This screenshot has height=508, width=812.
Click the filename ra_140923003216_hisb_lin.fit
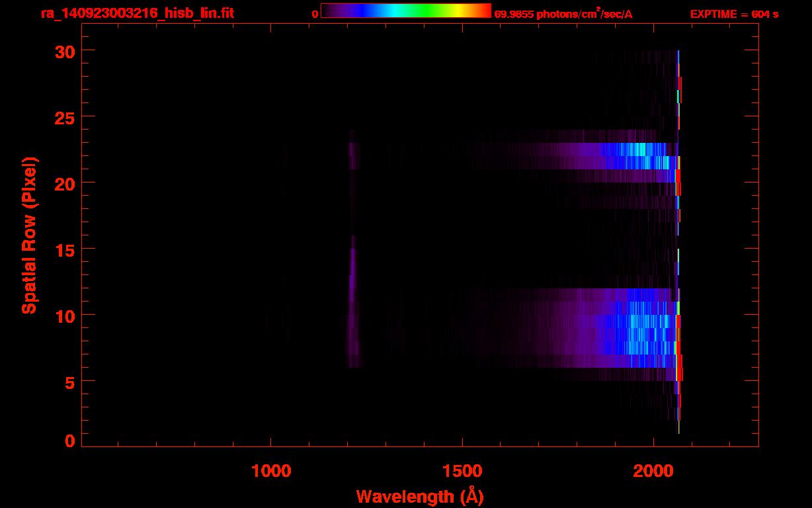coord(137,13)
